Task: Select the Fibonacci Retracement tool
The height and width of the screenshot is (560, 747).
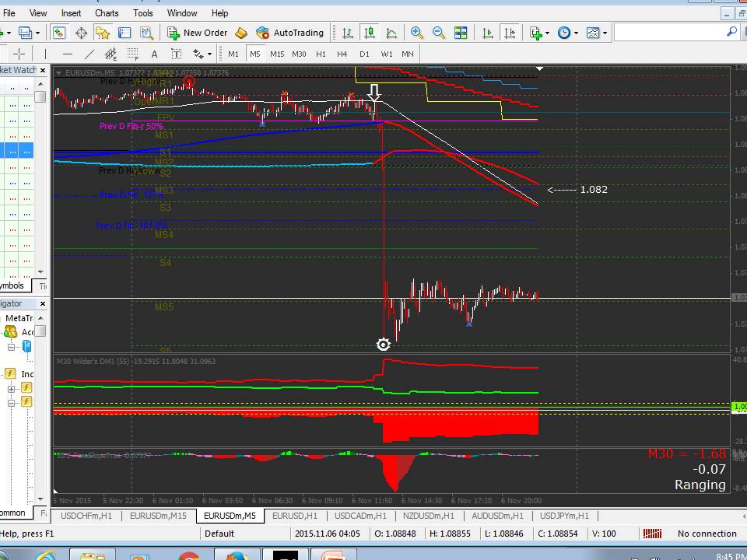Action: (x=133, y=54)
